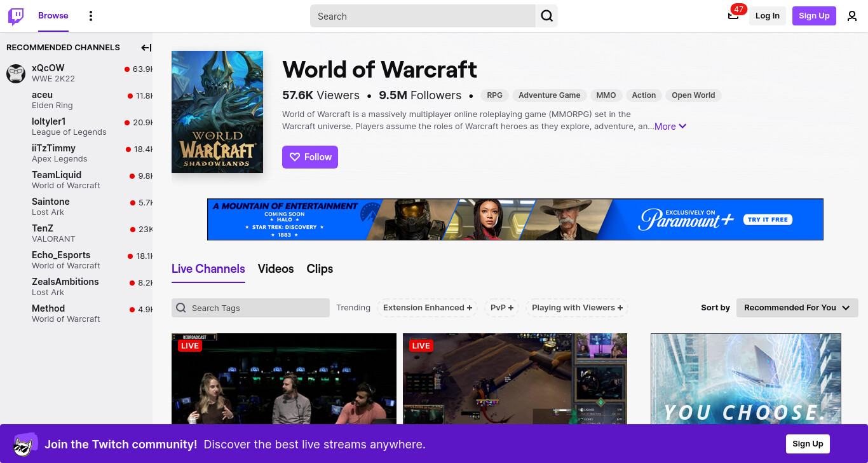Click the Paramount+ banner ad image

click(x=515, y=219)
